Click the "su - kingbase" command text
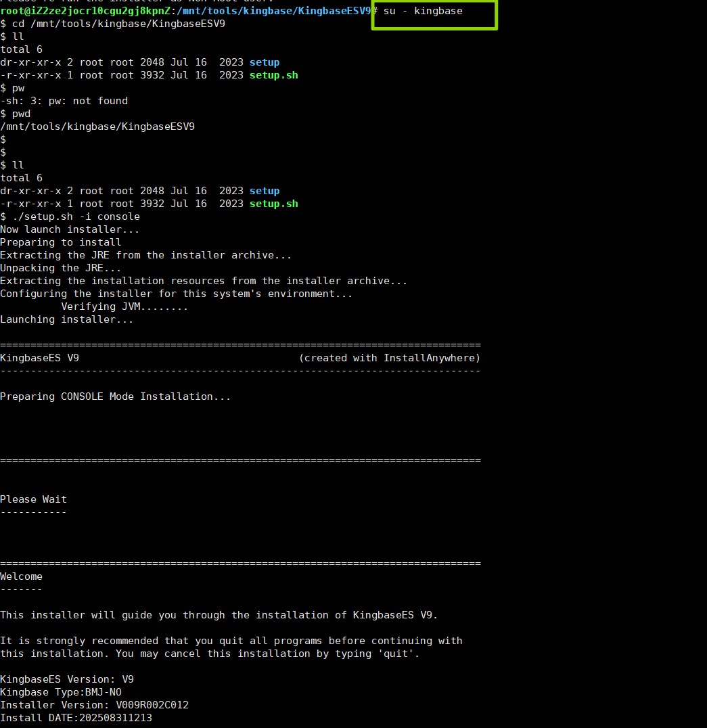Image resolution: width=707 pixels, height=728 pixels. pyautogui.click(x=423, y=11)
